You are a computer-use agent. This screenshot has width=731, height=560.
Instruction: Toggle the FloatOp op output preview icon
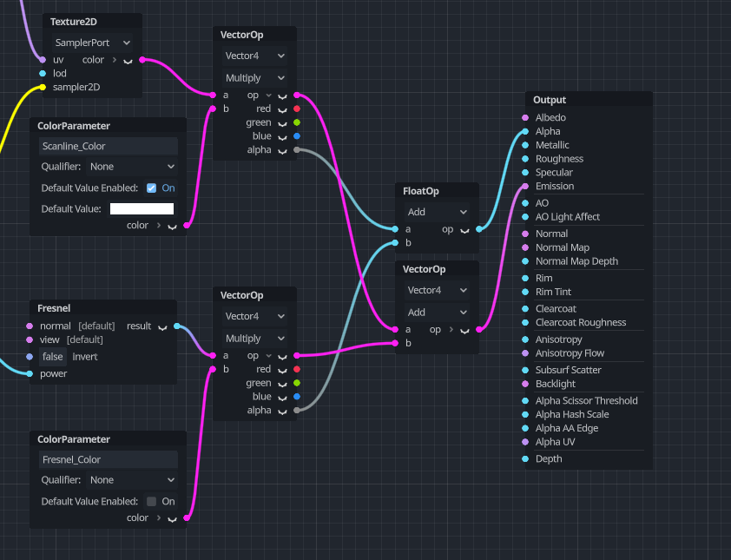[464, 230]
